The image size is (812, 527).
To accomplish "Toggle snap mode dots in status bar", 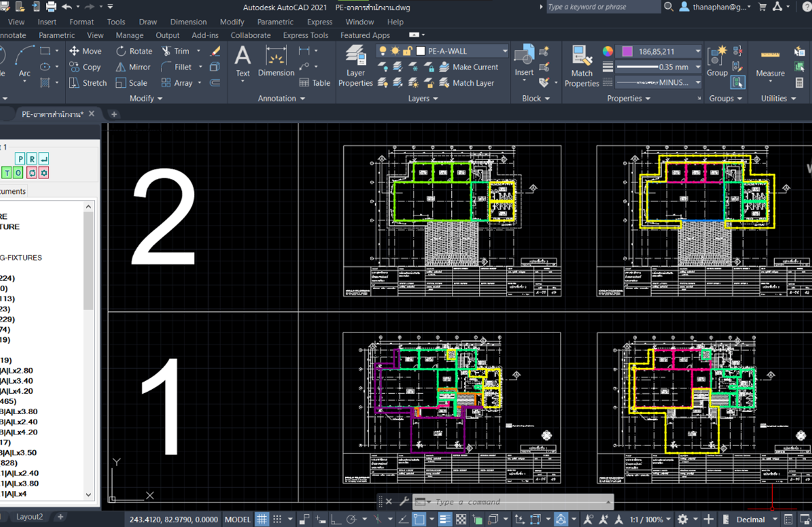I will coord(277,520).
